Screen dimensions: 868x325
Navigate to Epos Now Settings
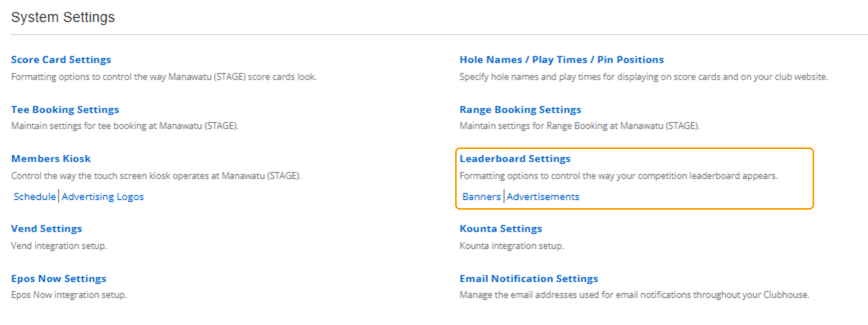pos(58,278)
